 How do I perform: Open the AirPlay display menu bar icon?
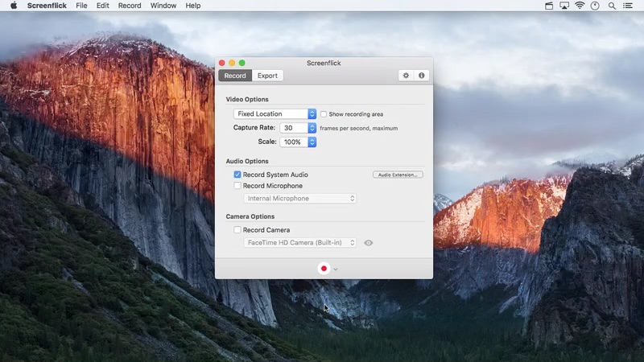tap(564, 6)
